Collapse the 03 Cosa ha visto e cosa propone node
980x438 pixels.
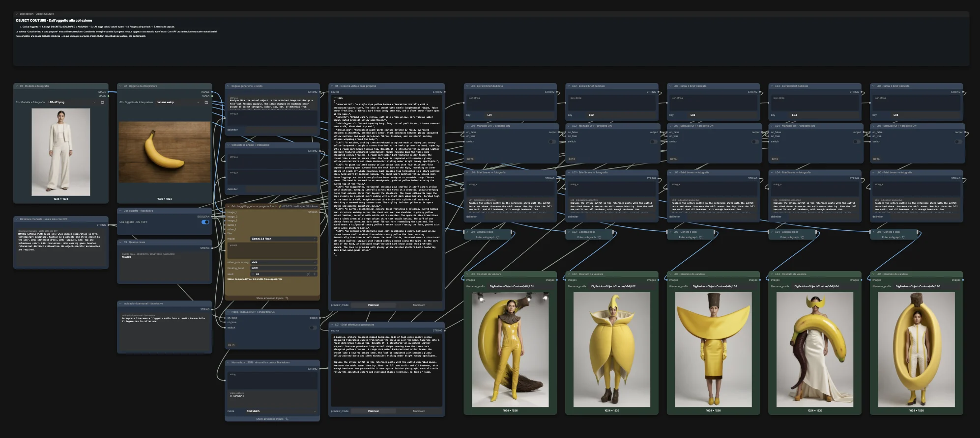pos(332,86)
